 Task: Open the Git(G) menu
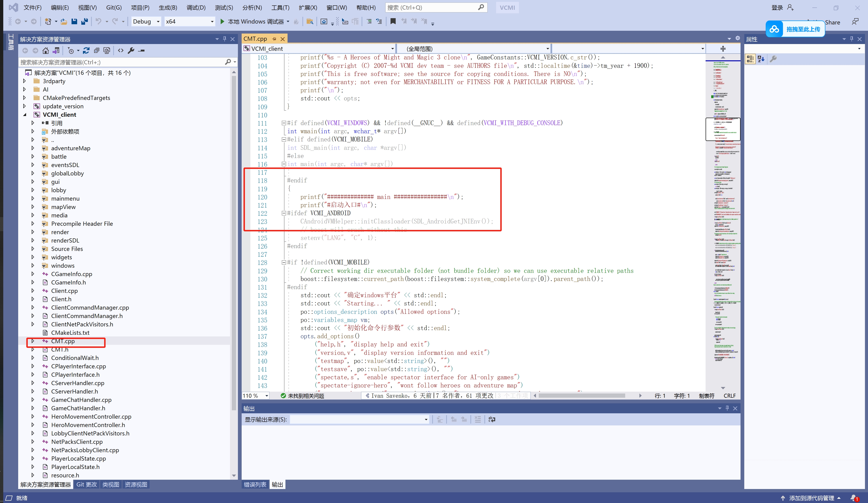[114, 8]
